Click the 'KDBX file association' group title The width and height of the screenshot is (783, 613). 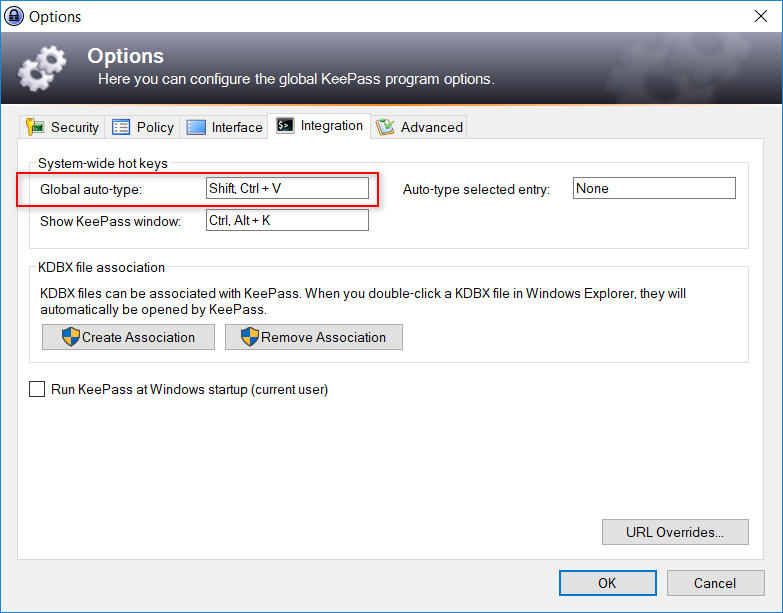[x=101, y=268]
